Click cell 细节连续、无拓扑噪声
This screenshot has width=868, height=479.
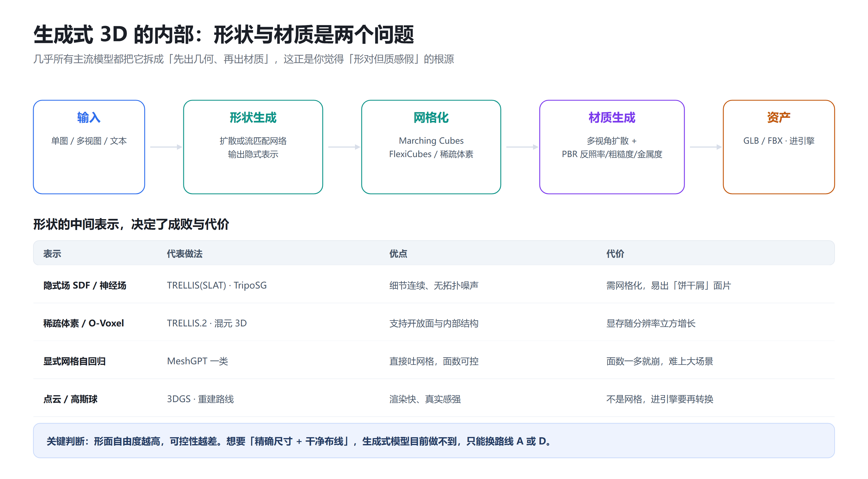[434, 285]
